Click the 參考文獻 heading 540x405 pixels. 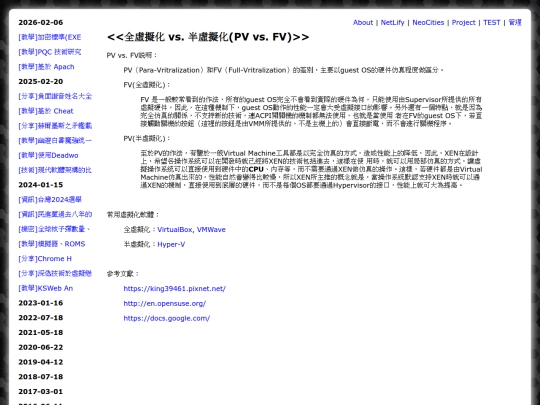(123, 274)
